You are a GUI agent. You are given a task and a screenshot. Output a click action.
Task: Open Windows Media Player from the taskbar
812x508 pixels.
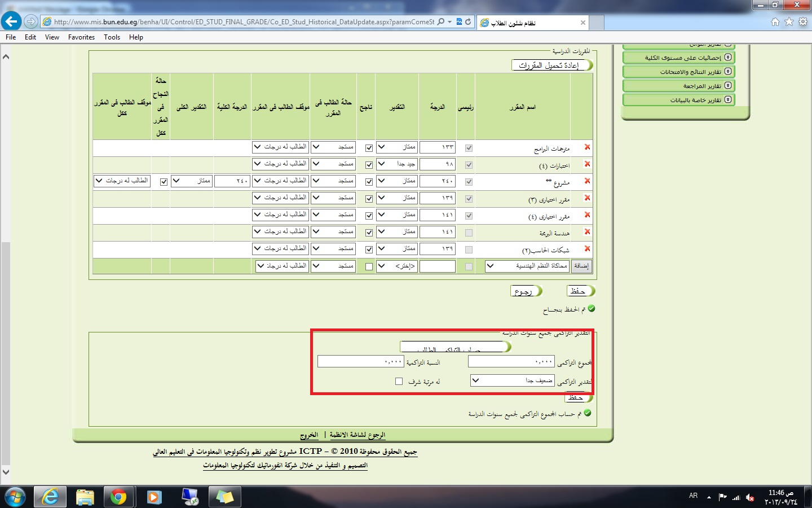[x=154, y=497]
